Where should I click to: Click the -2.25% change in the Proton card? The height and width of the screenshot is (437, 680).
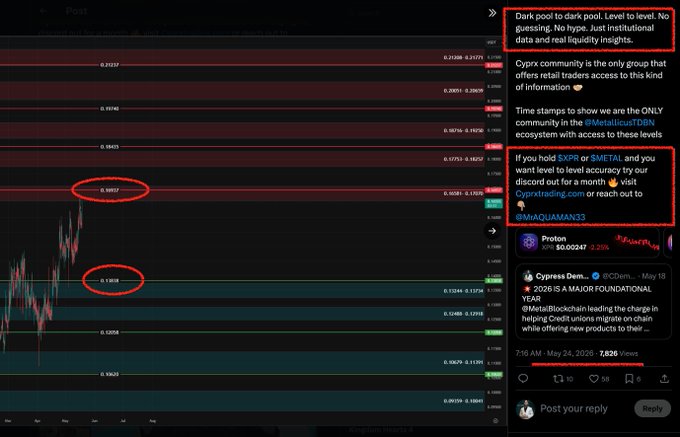[599, 247]
